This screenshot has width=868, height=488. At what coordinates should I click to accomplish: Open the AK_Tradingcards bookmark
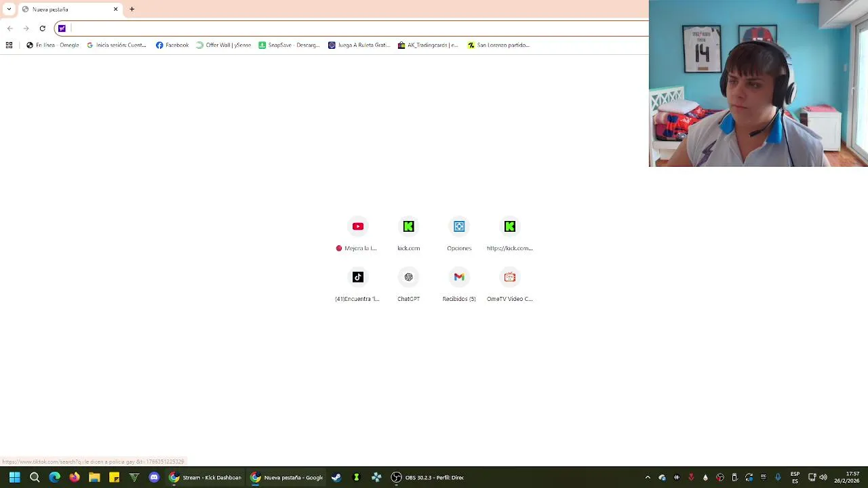pos(428,45)
